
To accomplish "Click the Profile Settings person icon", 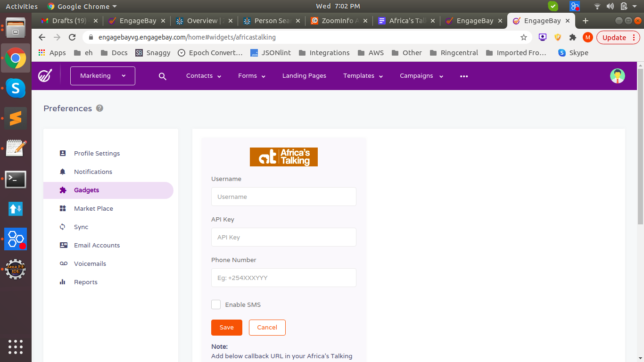I will (x=63, y=153).
